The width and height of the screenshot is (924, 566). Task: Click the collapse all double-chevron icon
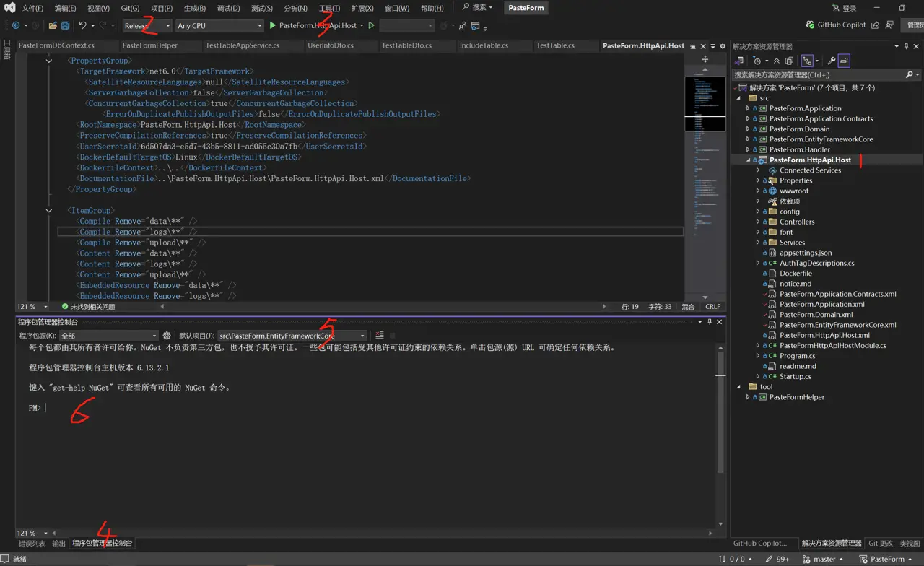click(x=777, y=61)
